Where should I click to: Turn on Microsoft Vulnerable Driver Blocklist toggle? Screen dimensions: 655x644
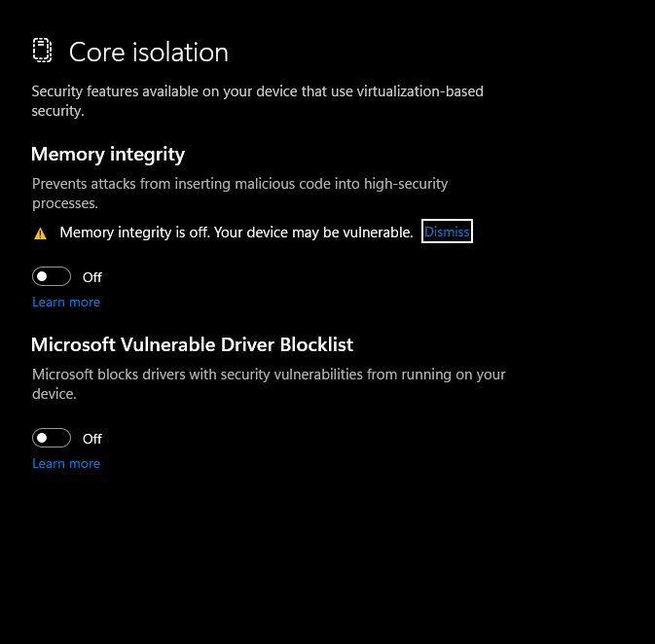click(x=52, y=438)
